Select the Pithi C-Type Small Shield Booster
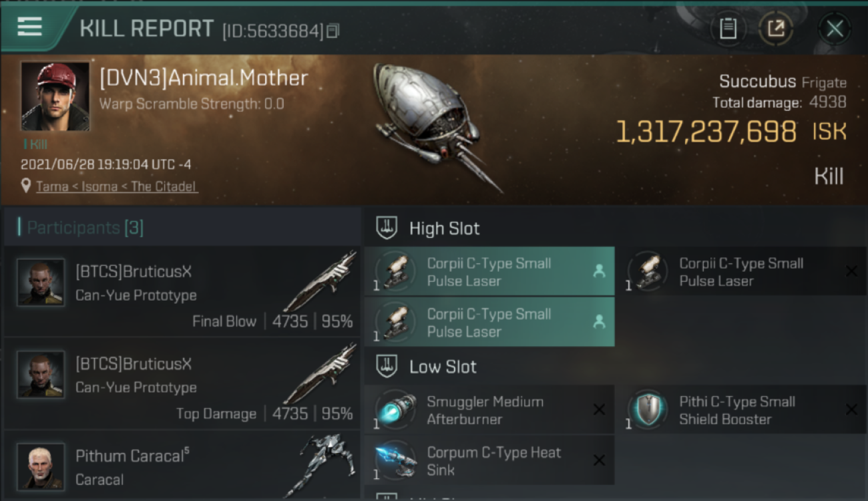The image size is (868, 501). click(746, 410)
